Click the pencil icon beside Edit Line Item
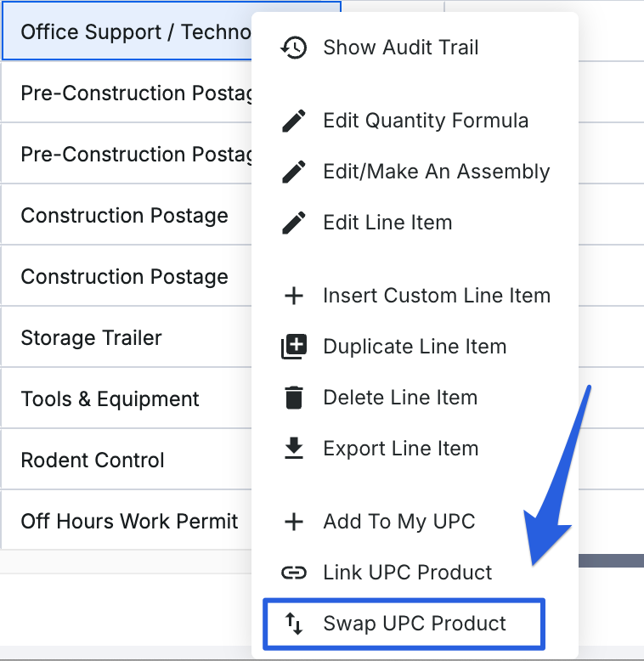The width and height of the screenshot is (644, 661). pyautogui.click(x=293, y=223)
